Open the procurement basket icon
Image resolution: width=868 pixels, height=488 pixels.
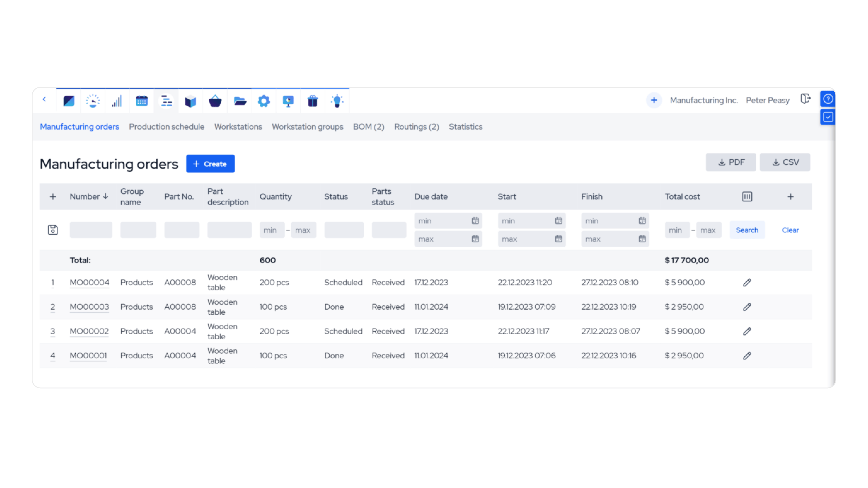click(215, 101)
